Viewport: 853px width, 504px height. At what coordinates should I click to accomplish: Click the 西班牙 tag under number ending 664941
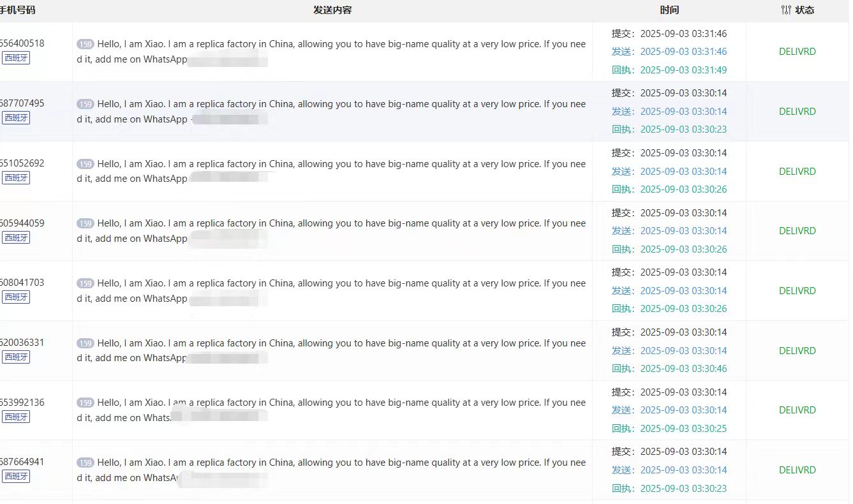point(16,477)
